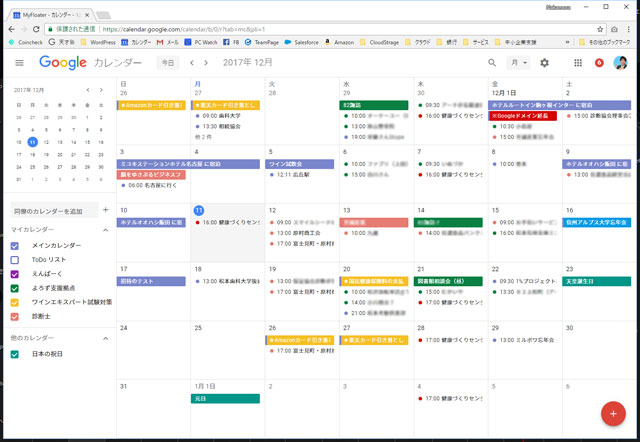Collapse the マイカレンダー section

tap(106, 230)
